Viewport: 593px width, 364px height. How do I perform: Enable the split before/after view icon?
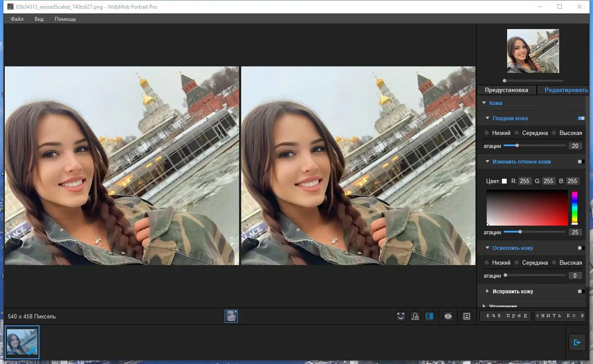pyautogui.click(x=429, y=316)
